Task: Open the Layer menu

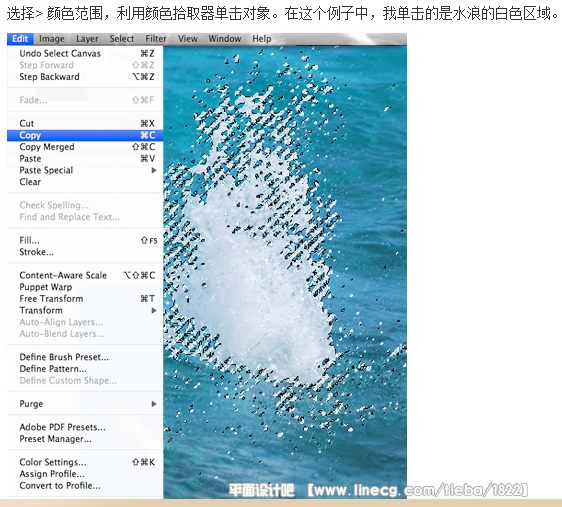Action: 87,39
